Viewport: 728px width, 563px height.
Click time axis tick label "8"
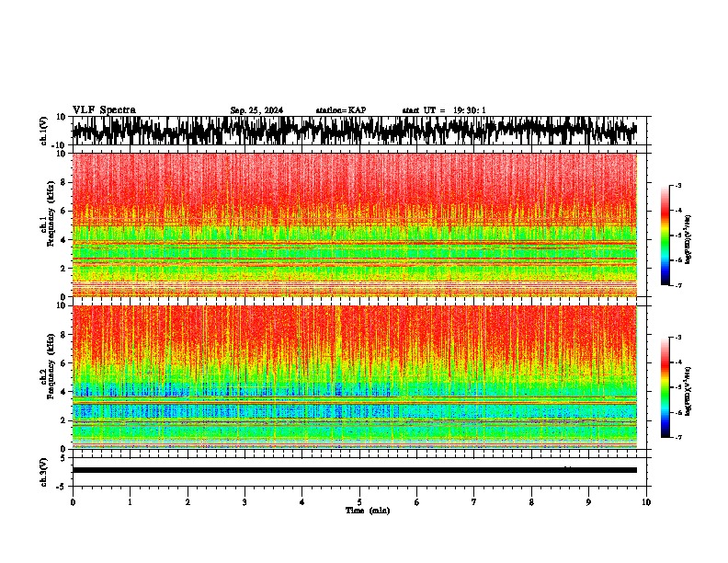click(x=531, y=502)
